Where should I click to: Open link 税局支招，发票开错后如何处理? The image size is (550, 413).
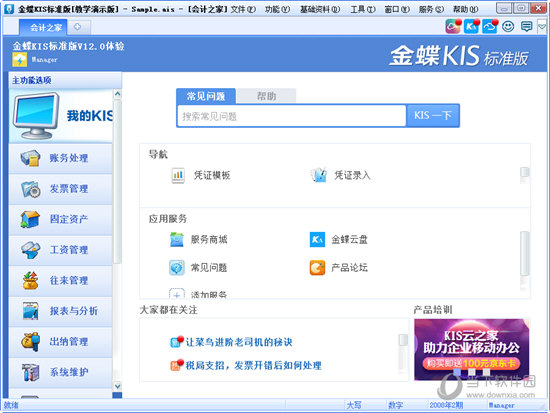254,365
